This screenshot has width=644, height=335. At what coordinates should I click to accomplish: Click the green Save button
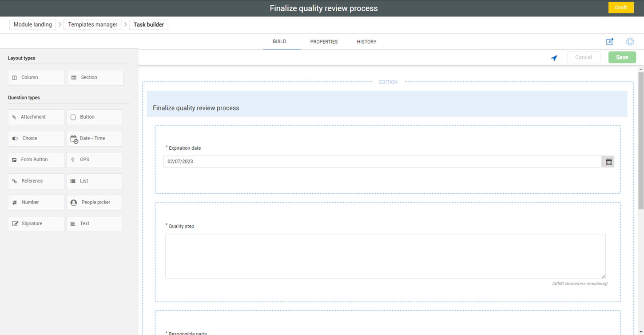tap(622, 57)
